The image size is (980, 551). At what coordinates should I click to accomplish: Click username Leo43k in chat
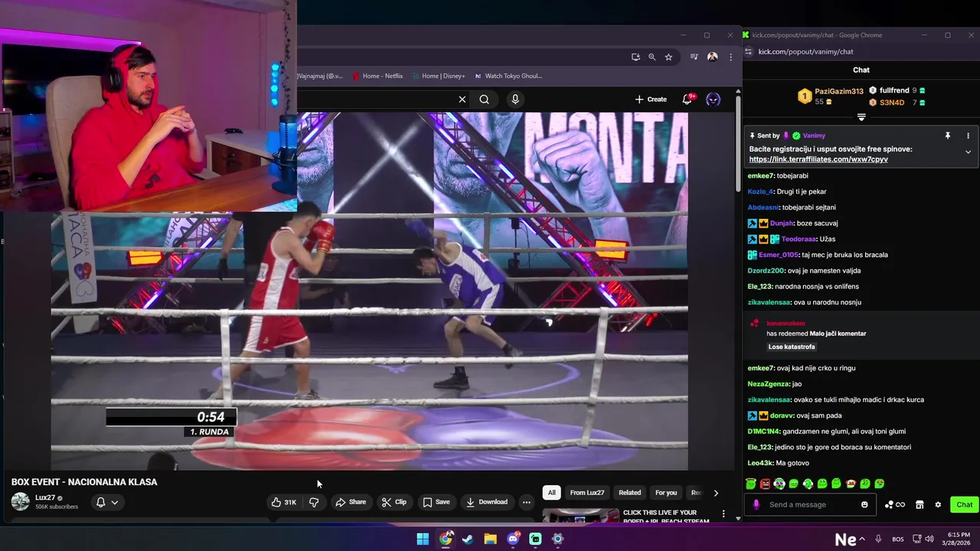point(760,463)
